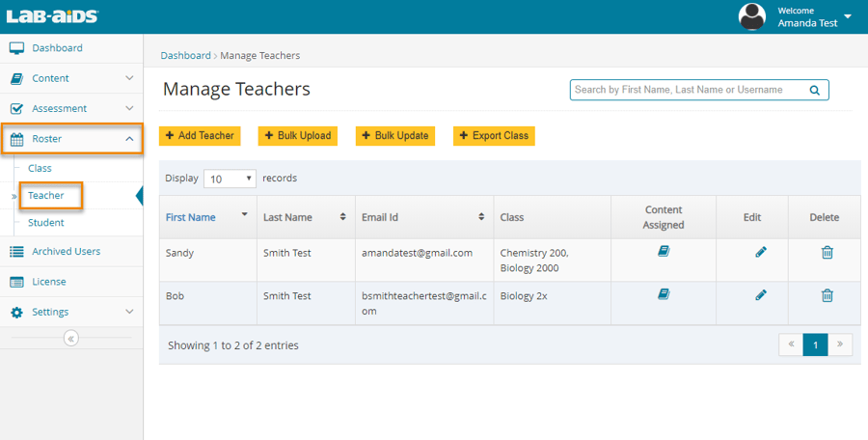The image size is (868, 440).
Task: Click the delete trash icon for Bob
Action: click(x=827, y=295)
